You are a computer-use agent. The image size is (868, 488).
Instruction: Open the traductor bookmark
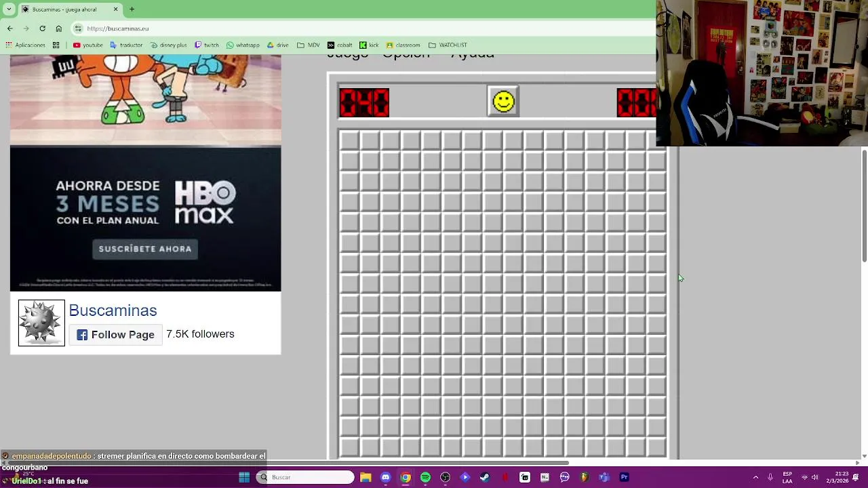pos(126,45)
